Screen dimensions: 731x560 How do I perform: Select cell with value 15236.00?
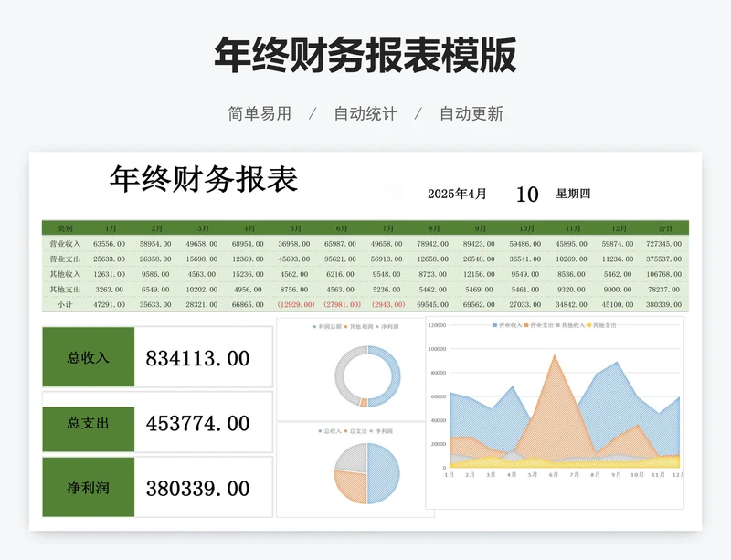click(248, 274)
